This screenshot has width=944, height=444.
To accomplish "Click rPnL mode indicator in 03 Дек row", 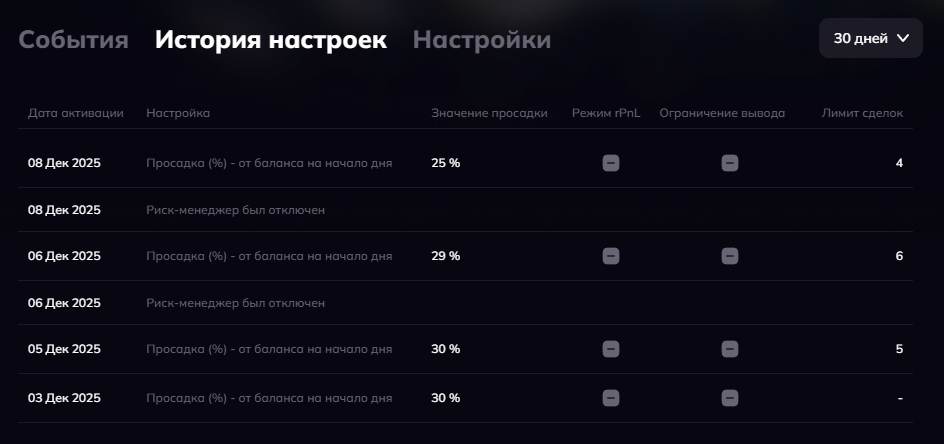I will tap(611, 398).
